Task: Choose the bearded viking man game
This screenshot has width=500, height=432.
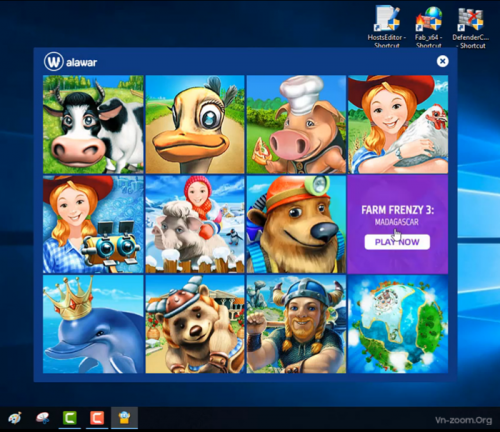Action: (296, 324)
